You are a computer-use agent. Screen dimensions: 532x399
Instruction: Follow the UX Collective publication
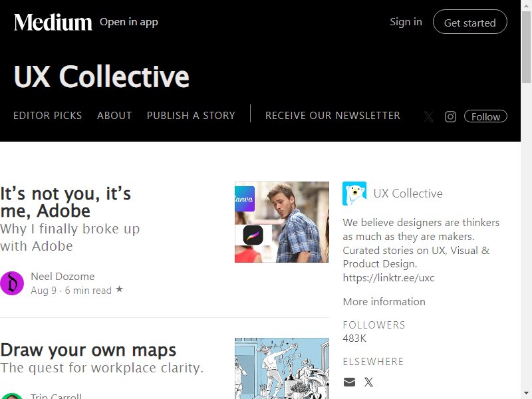[x=485, y=116]
